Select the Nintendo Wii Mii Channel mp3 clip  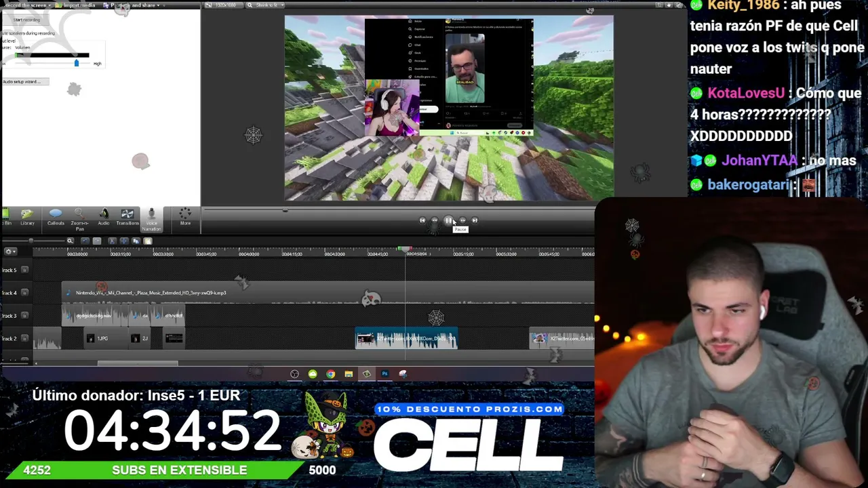(x=328, y=293)
